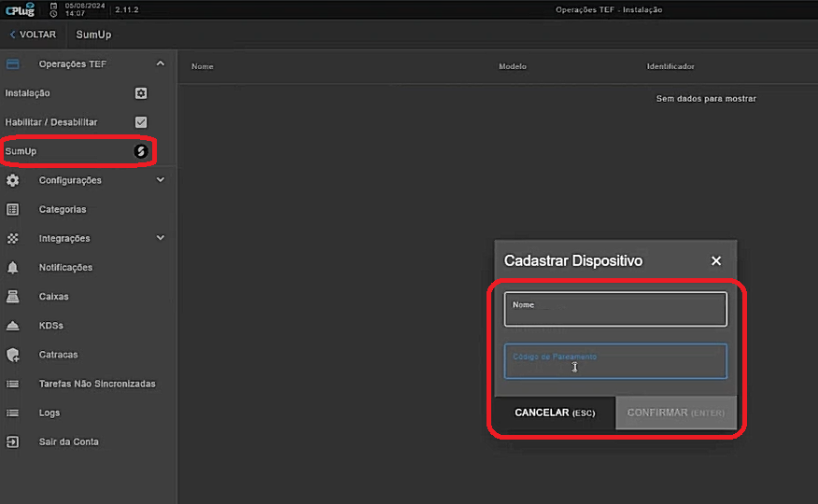Click the CANCELAR (ESC) button
This screenshot has width=818, height=504.
[x=555, y=413]
